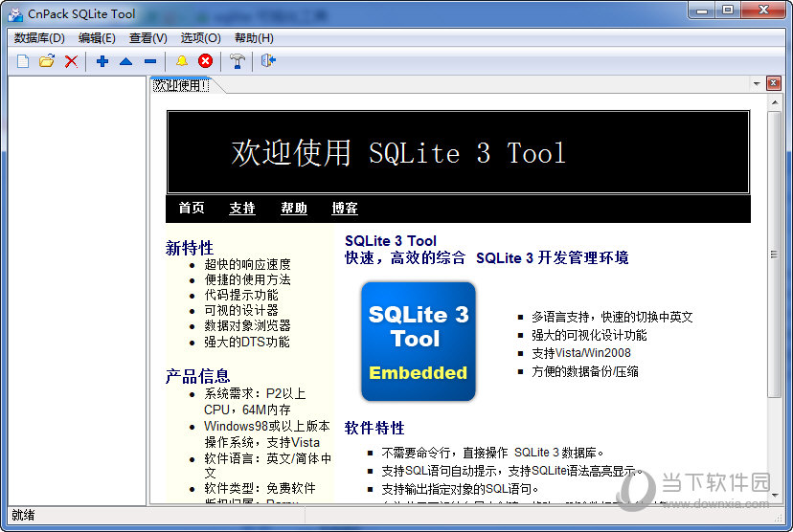Click the text 软件类型：免费软件
The height and width of the screenshot is (532, 793).
pyautogui.click(x=260, y=488)
